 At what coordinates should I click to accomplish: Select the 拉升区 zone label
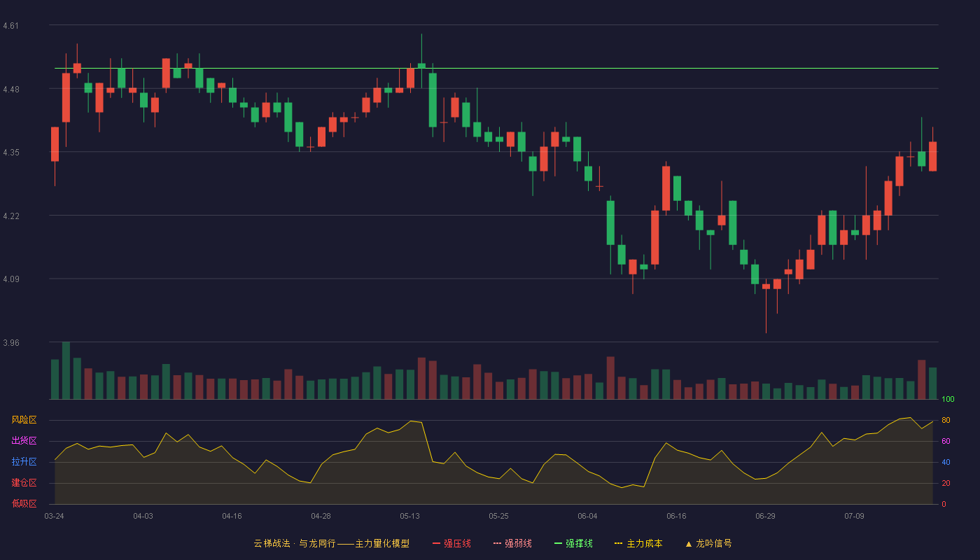pos(24,462)
